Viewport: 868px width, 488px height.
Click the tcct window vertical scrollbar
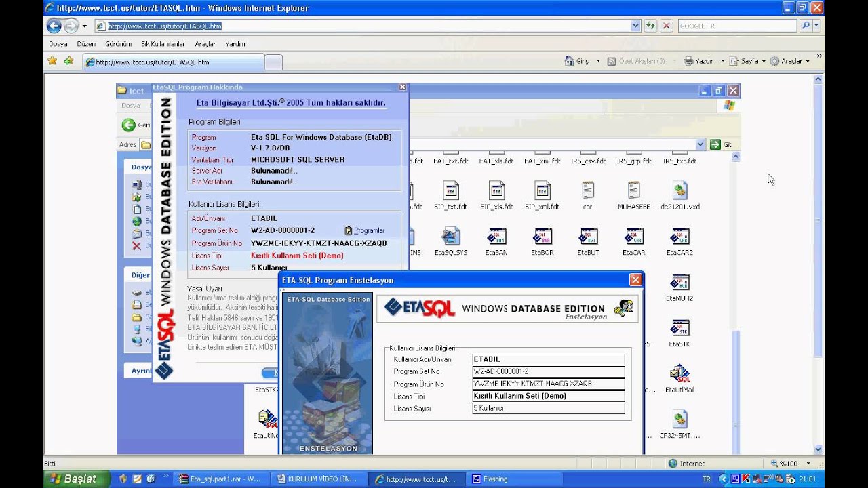pyautogui.click(x=736, y=303)
